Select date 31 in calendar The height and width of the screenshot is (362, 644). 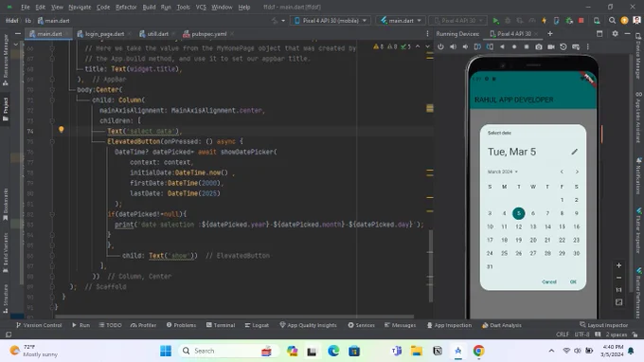click(x=490, y=266)
